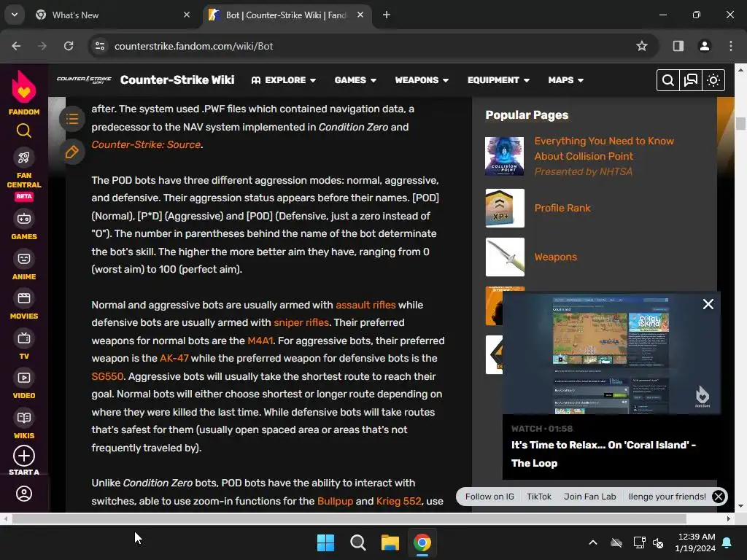The image size is (747, 560).
Task: Open Chrome three-dot menu
Action: [x=731, y=46]
